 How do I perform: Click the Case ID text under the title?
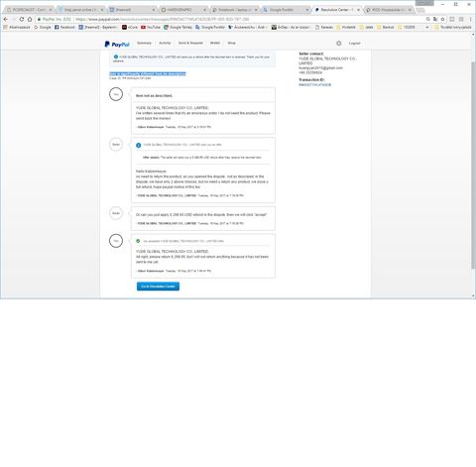pyautogui.click(x=130, y=78)
